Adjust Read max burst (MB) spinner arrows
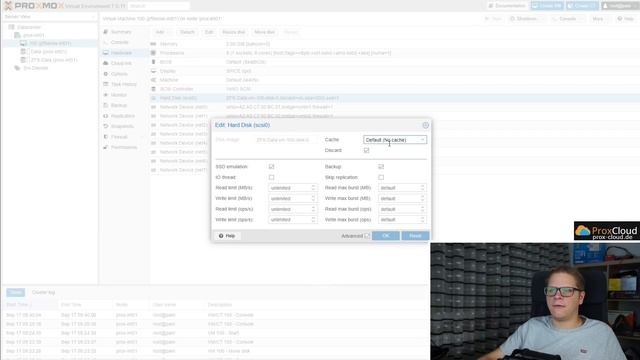 [x=422, y=188]
